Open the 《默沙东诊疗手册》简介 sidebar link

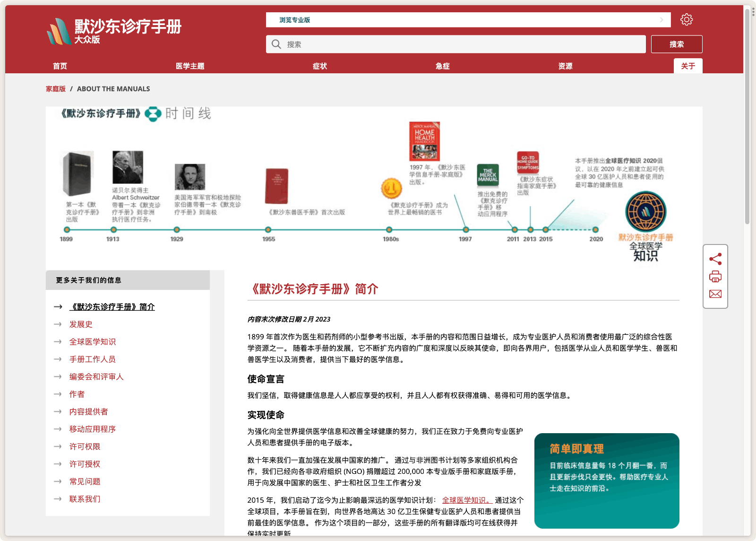coord(112,307)
